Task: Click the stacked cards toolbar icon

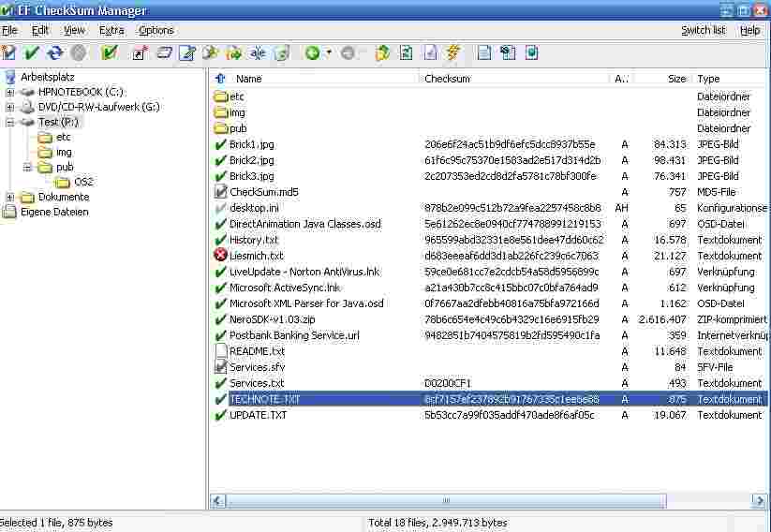Action: click(164, 52)
